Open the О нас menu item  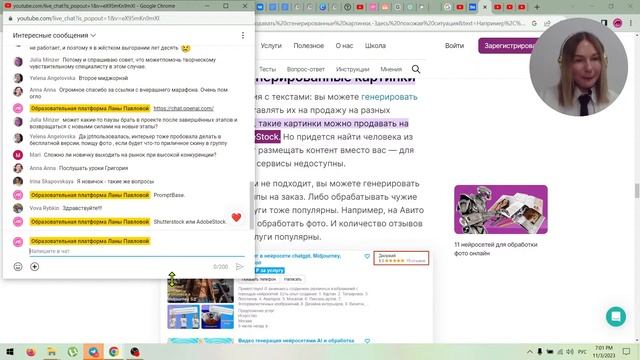[x=344, y=46]
